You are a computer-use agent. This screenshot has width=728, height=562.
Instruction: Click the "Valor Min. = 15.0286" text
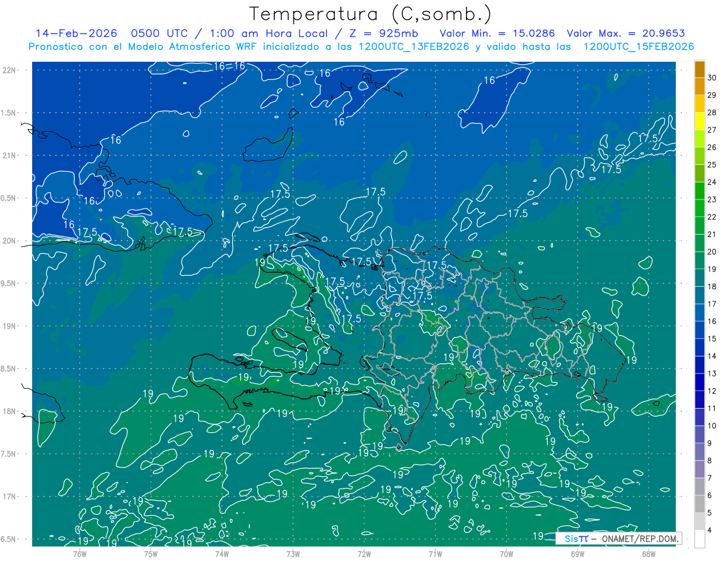coord(497,33)
